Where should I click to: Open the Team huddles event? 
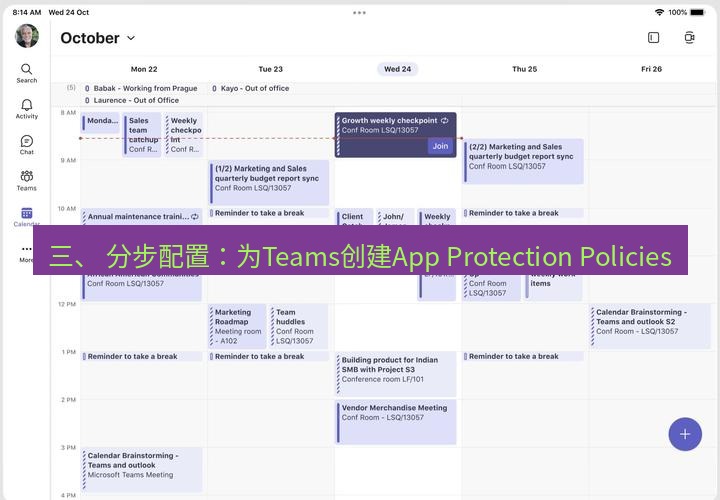click(x=299, y=326)
